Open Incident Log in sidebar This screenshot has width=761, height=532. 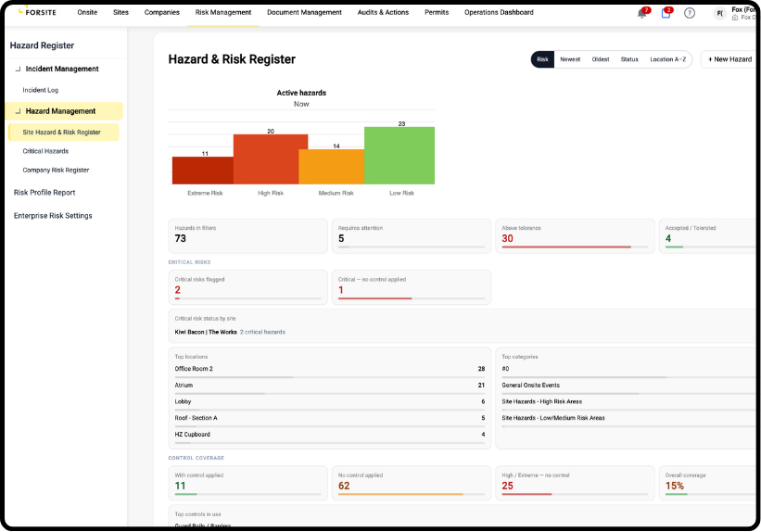(x=40, y=90)
